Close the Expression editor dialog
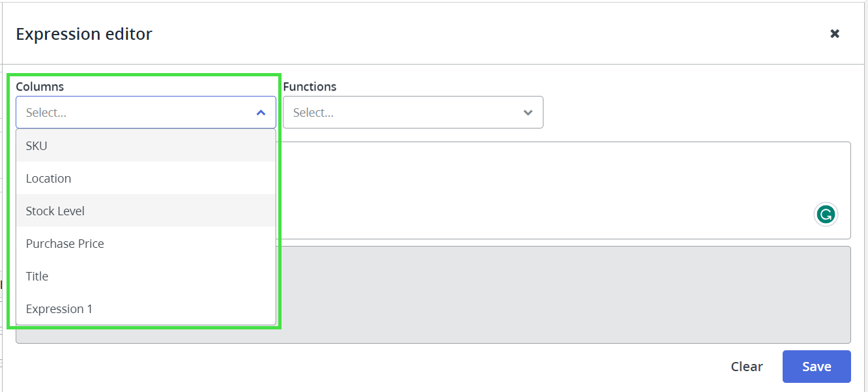 tap(834, 33)
